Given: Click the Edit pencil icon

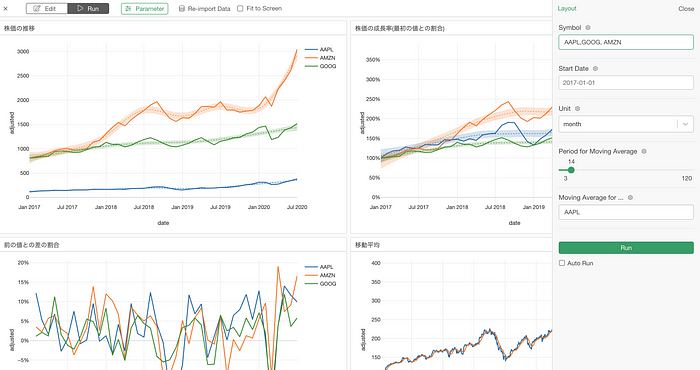Looking at the screenshot, I should (37, 8).
